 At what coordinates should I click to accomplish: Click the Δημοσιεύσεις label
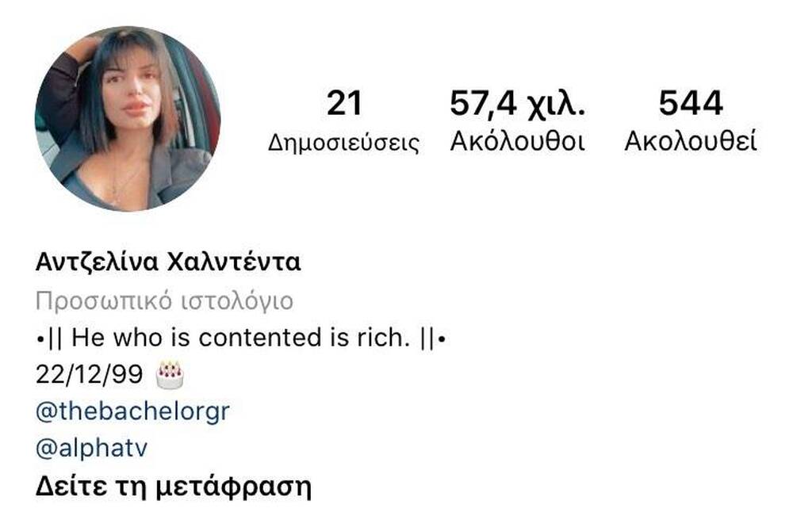click(343, 142)
